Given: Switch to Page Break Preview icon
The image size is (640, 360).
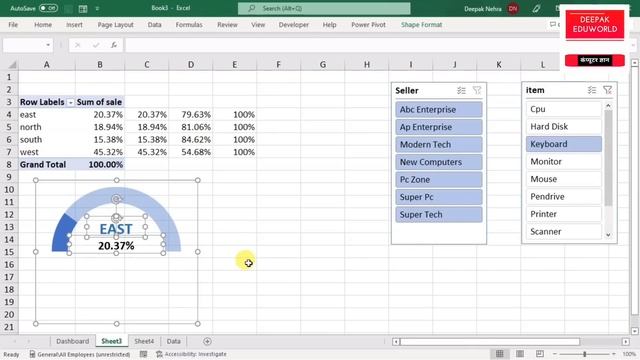Looking at the screenshot, I should tap(540, 354).
